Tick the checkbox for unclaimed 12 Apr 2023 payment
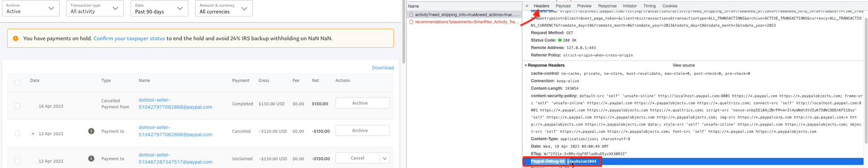Image resolution: width=868 pixels, height=168 pixels. [x=17, y=160]
